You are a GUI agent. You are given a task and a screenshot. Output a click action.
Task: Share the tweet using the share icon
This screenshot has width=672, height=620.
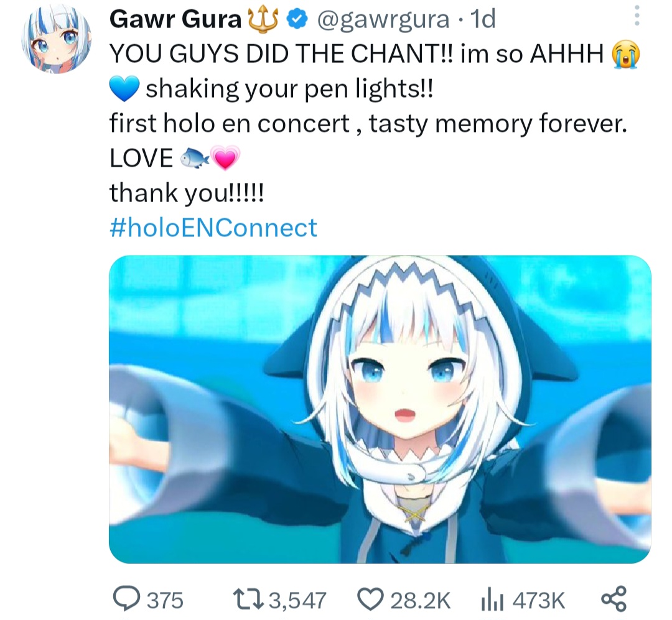[x=614, y=599]
